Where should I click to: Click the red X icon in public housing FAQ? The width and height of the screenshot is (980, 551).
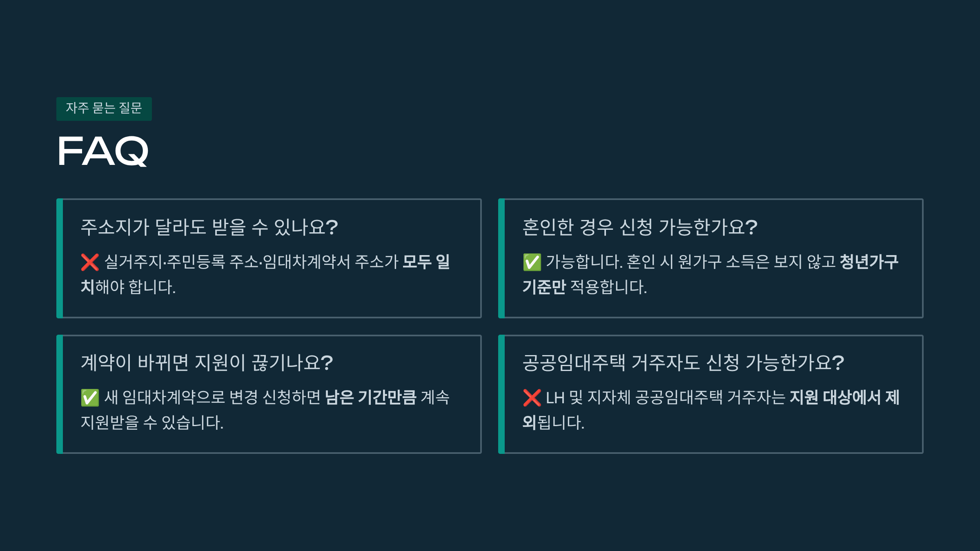(532, 398)
